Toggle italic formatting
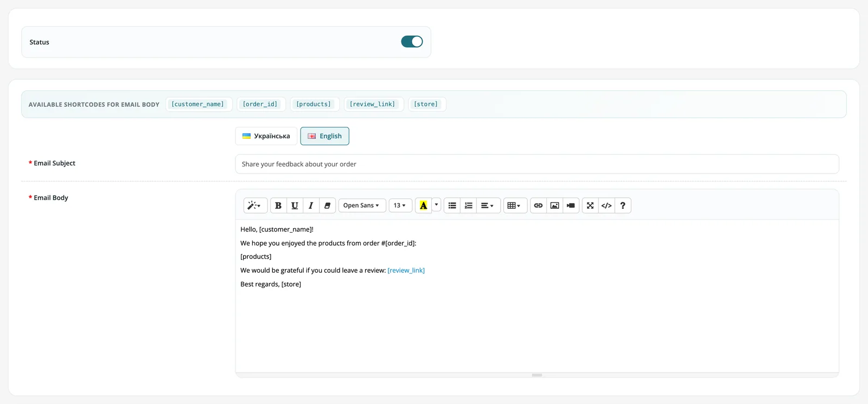Screen dimensions: 868x404 coord(311,206)
